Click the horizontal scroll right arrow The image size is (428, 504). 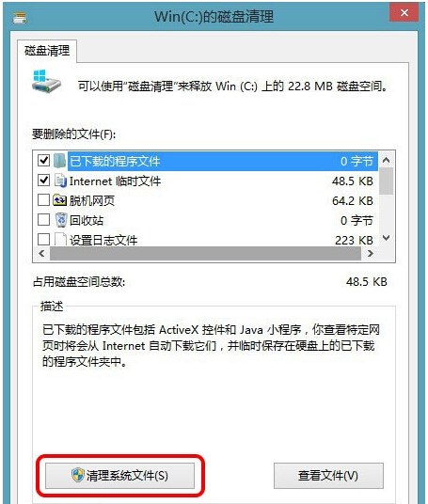(x=370, y=254)
